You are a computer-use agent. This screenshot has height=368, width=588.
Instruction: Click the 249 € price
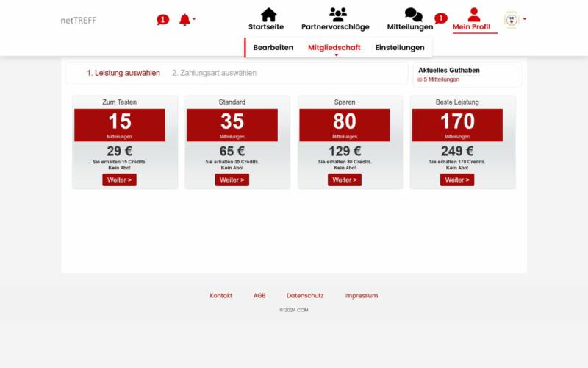click(457, 152)
